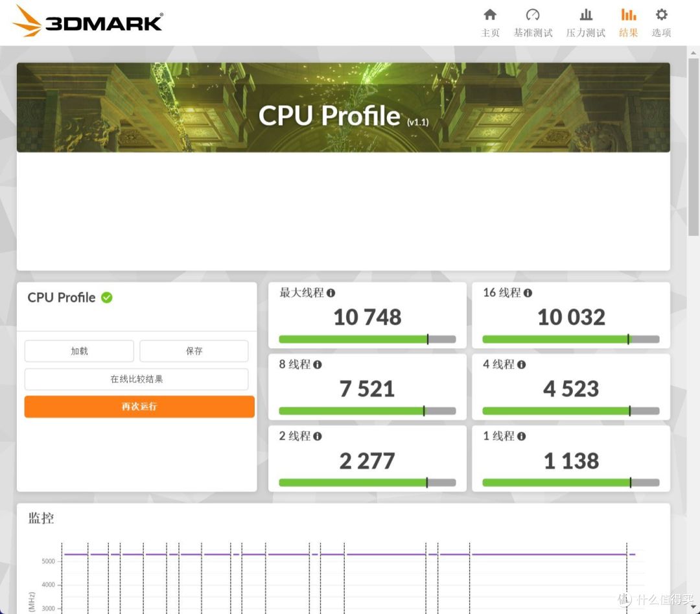Click the info icon beside 最大线程

(331, 293)
